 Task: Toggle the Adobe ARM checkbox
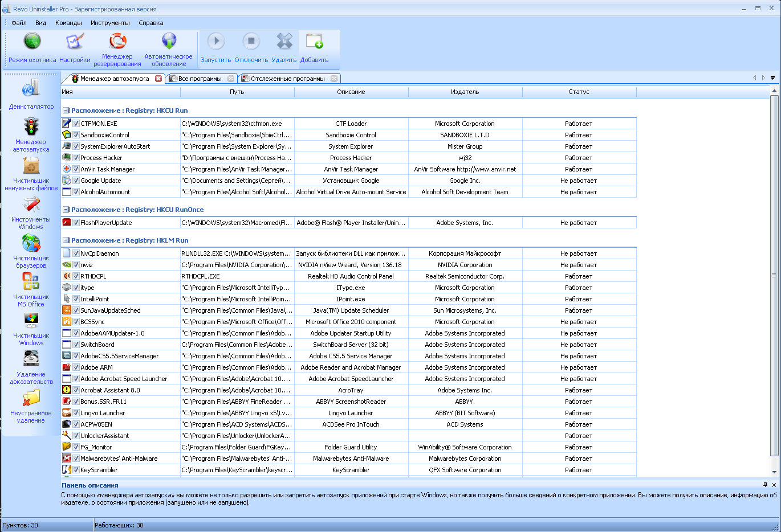coord(76,367)
